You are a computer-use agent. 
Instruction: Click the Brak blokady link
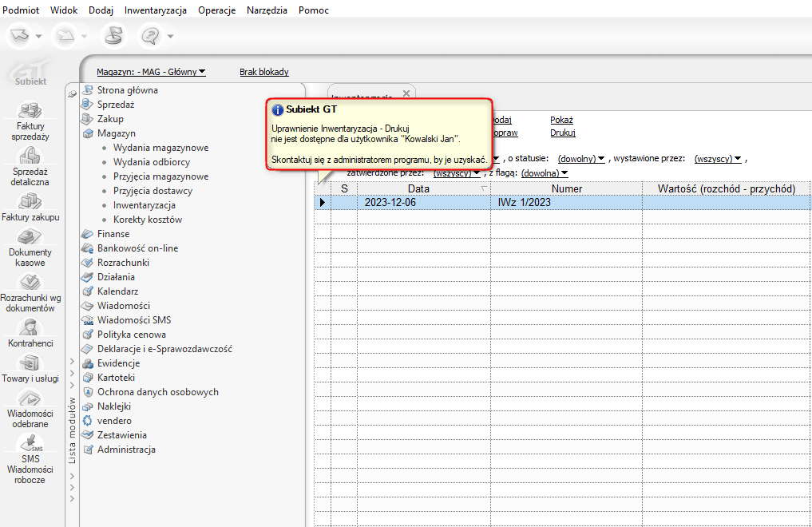click(x=264, y=72)
